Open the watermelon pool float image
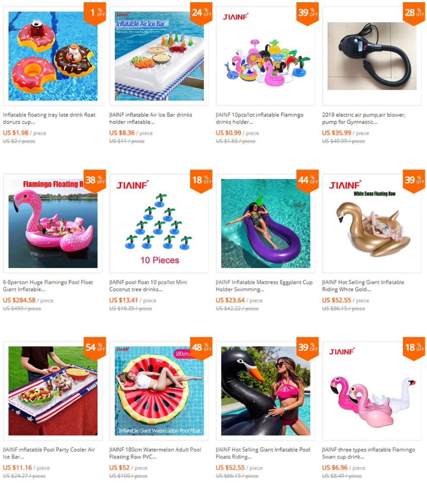 coord(159,391)
